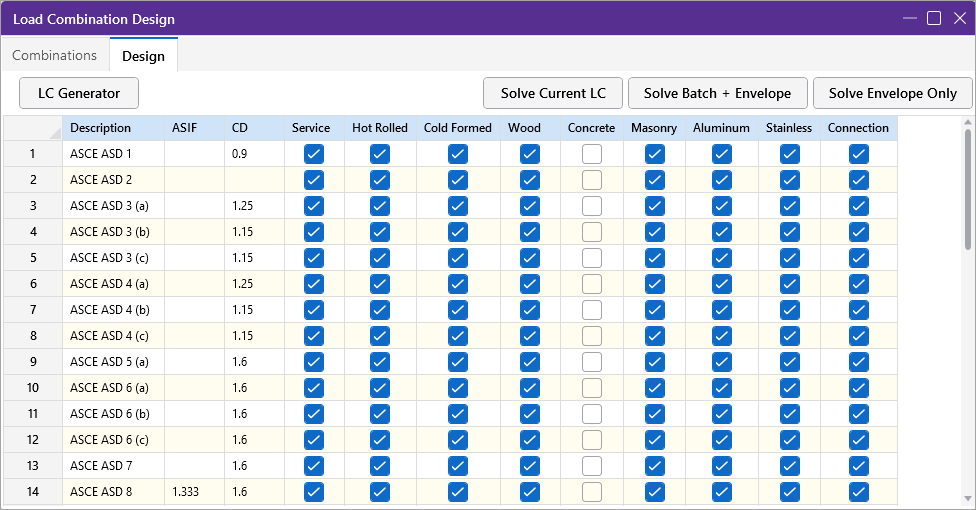Click the select-all corner cell of the grid
Viewport: 976px width, 510px height.
[32, 128]
